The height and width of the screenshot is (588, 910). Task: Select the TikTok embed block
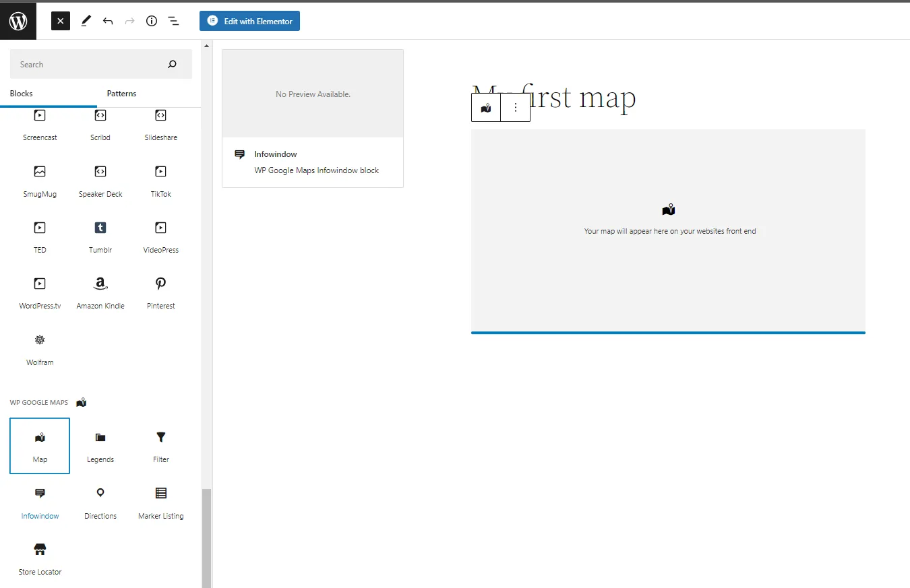pyautogui.click(x=160, y=181)
